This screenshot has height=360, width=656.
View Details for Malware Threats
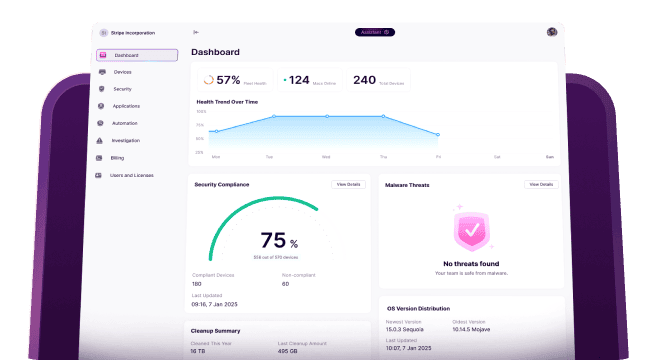[x=541, y=185]
